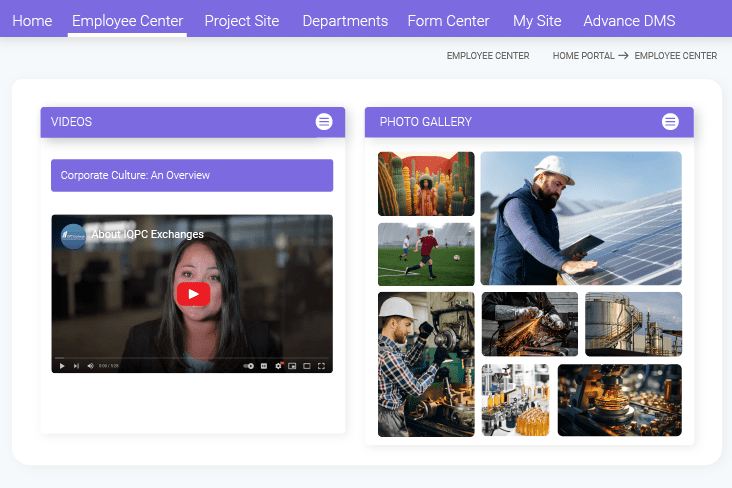Screen dimensions: 732x488
Task: Select Corporate Culture: An Overview video entry
Action: pos(192,176)
